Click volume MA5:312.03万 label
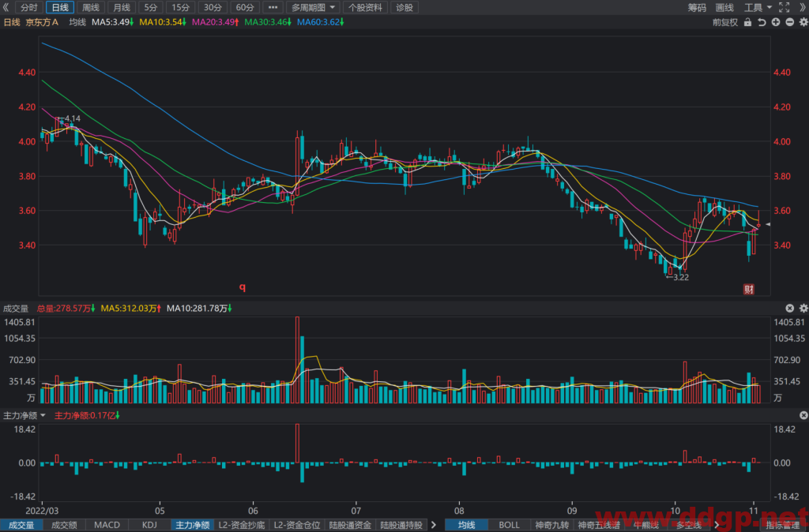 pos(131,309)
